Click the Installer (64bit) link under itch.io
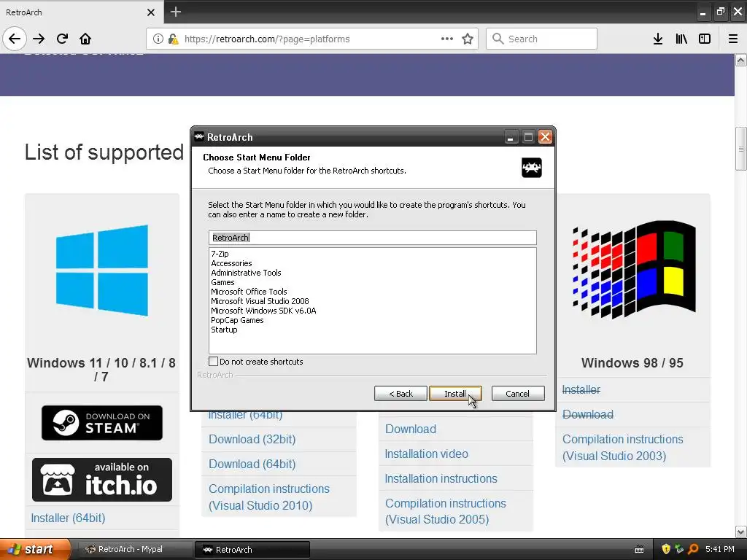 tap(68, 518)
